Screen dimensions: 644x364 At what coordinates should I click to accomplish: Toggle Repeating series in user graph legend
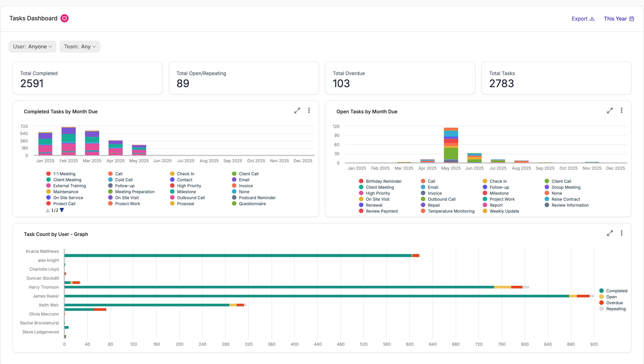tap(612, 309)
